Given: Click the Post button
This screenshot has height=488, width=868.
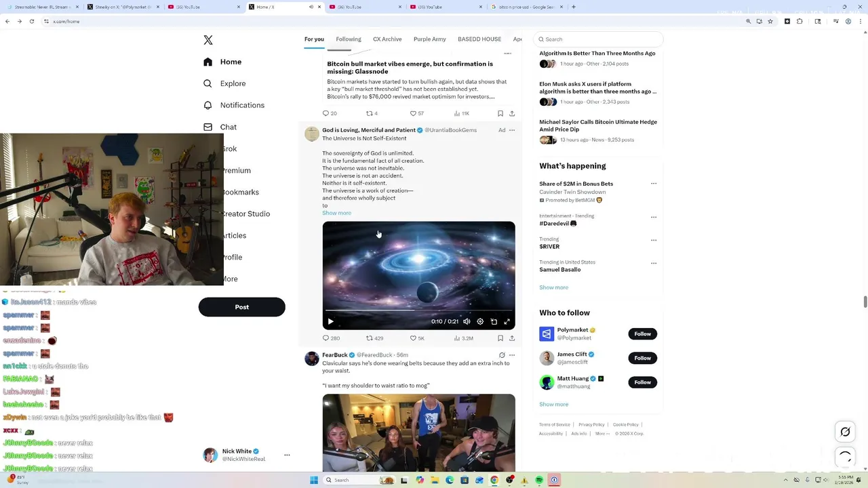Looking at the screenshot, I should tap(242, 307).
